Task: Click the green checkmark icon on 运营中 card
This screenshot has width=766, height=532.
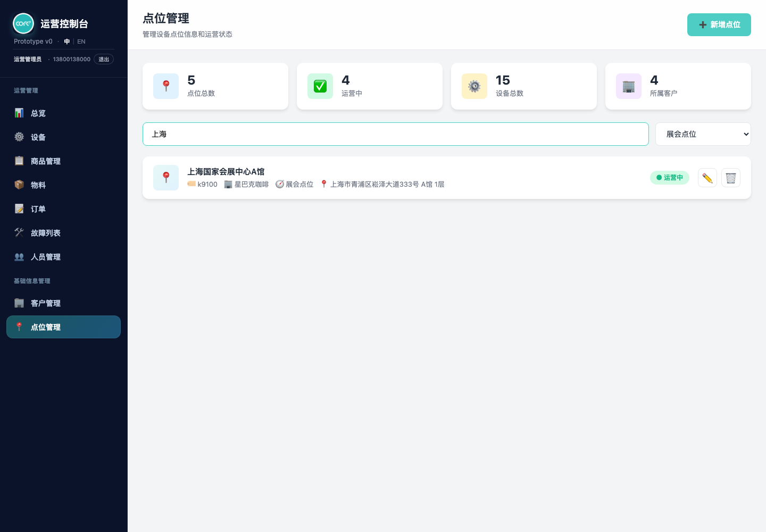Action: coord(320,86)
